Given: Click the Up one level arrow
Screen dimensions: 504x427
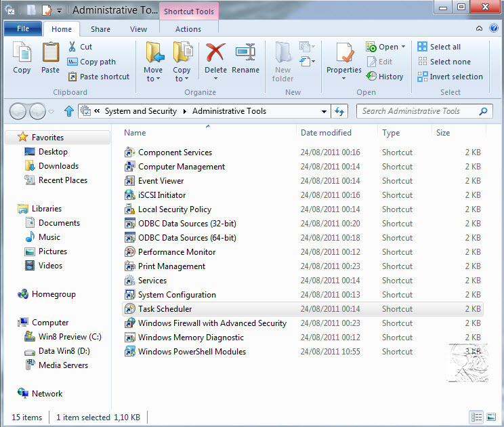Looking at the screenshot, I should [x=69, y=111].
